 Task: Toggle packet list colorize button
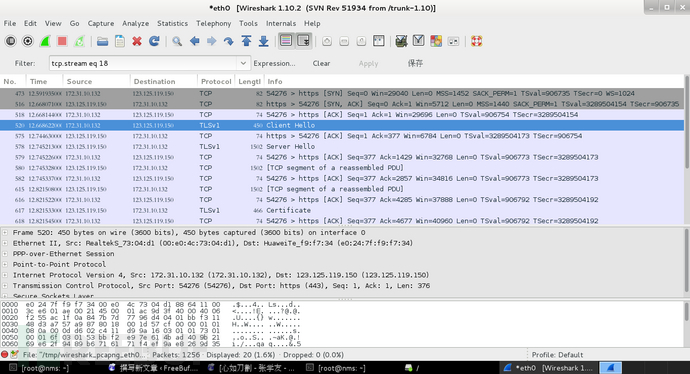(x=286, y=41)
